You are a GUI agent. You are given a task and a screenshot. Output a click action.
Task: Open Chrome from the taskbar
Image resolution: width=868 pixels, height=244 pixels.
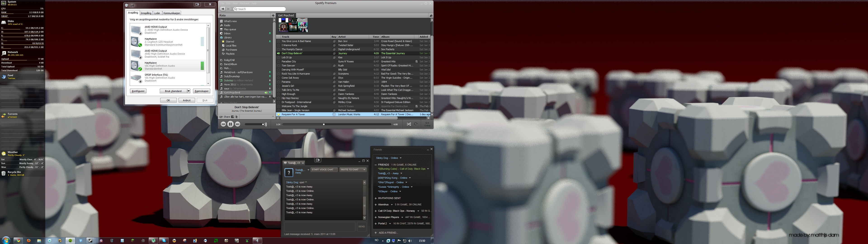point(18,241)
